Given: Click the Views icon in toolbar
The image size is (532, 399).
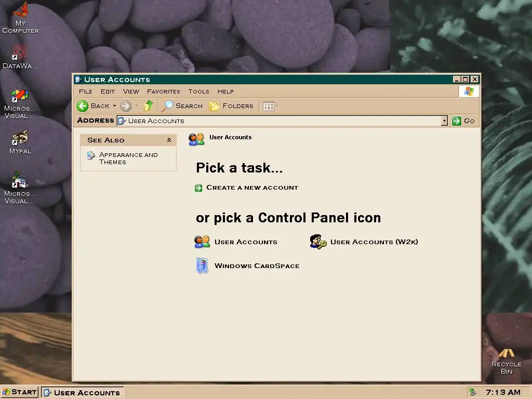Looking at the screenshot, I should click(x=269, y=106).
